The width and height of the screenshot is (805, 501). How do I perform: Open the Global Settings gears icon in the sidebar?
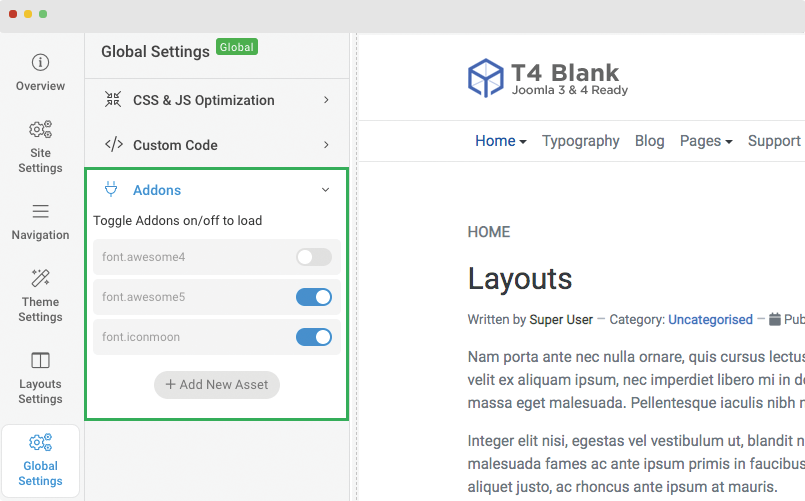(41, 442)
